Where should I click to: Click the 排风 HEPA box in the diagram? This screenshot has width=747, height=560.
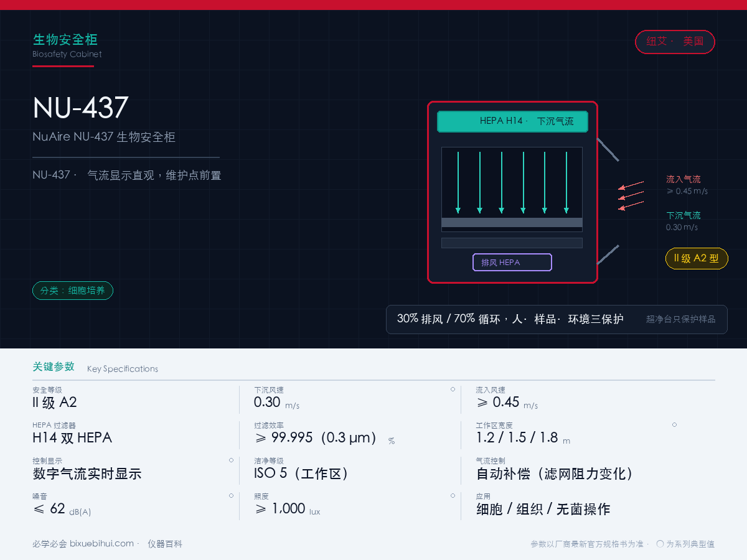(x=512, y=263)
